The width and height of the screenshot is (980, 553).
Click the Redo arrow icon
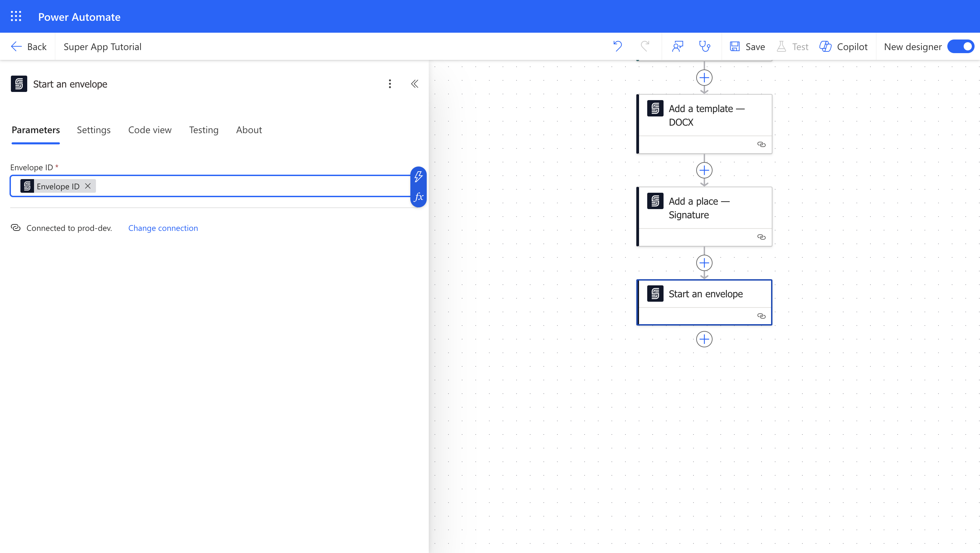tap(645, 46)
